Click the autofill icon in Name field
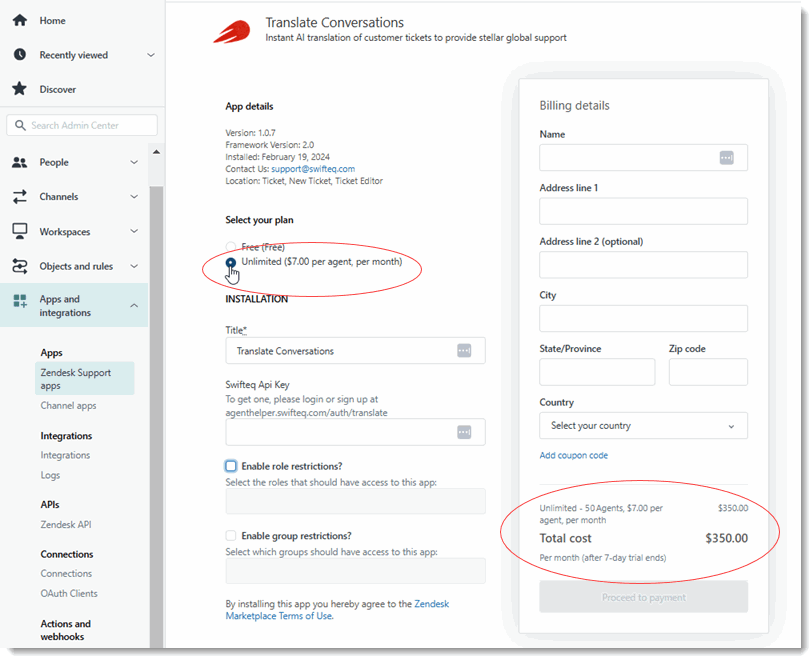This screenshot has height=656, width=809. (x=726, y=157)
